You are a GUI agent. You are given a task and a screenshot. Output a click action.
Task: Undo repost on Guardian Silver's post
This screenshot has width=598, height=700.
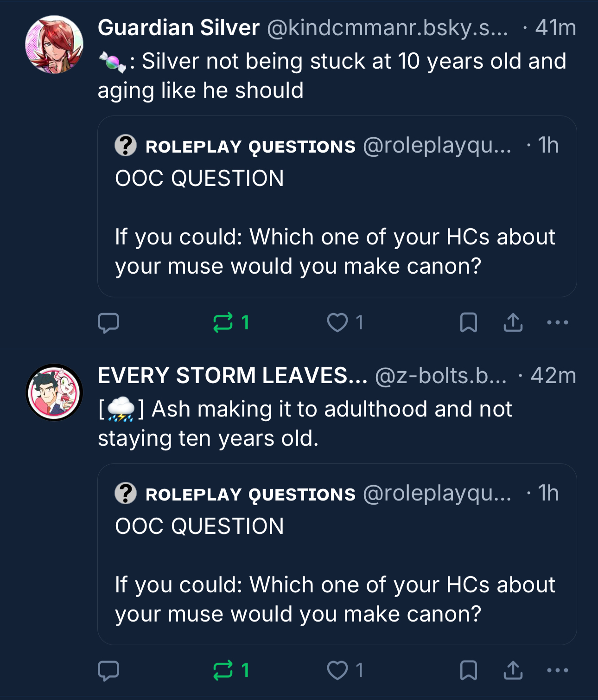223,323
